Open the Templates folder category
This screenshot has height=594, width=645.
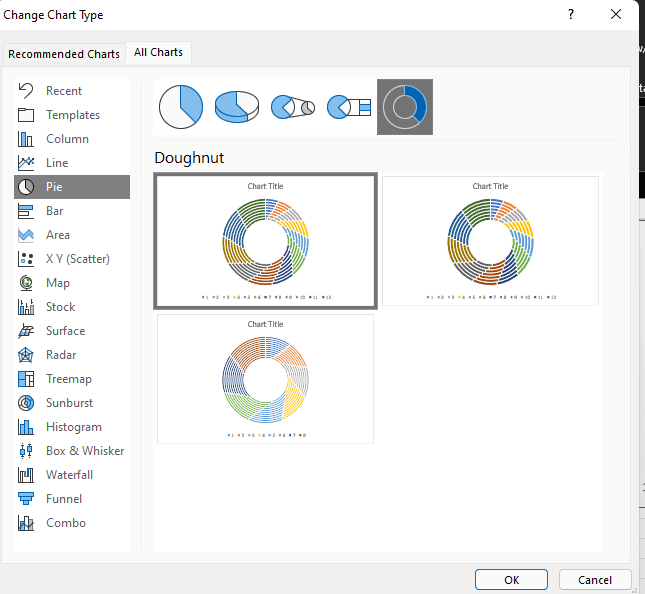(73, 115)
